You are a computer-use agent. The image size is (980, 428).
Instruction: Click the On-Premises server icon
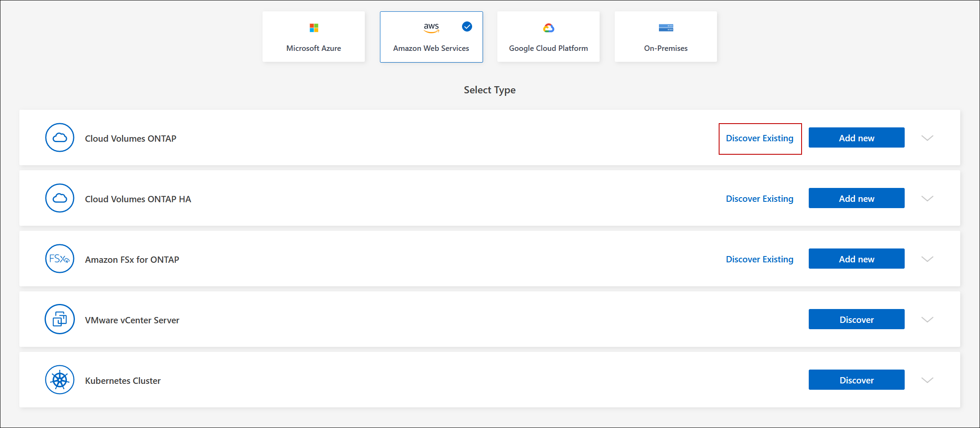(x=666, y=28)
